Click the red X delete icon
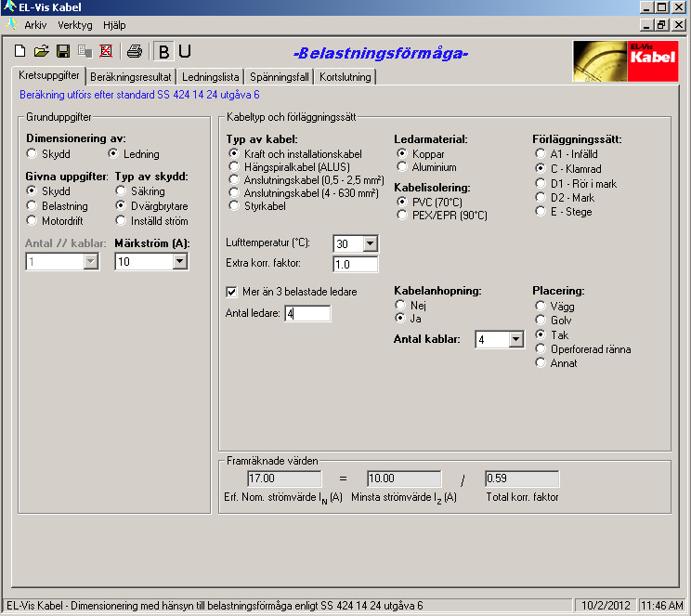The width and height of the screenshot is (691, 616). pos(105,51)
